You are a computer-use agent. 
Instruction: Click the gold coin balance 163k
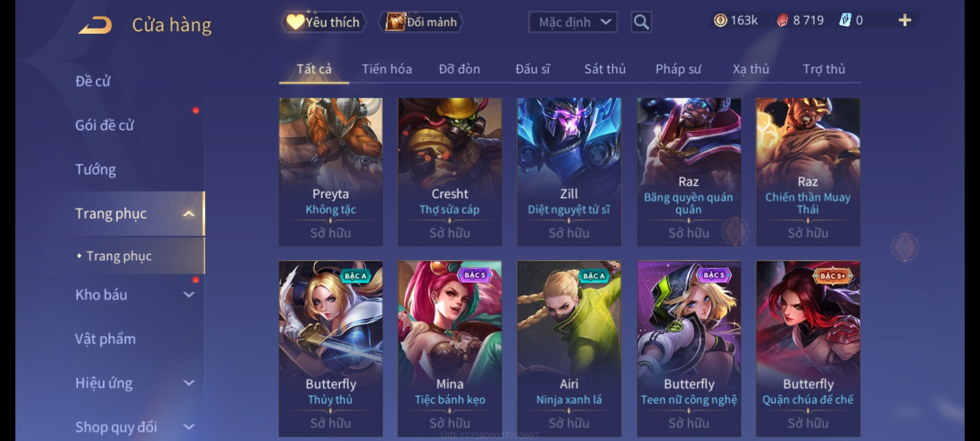pos(735,20)
